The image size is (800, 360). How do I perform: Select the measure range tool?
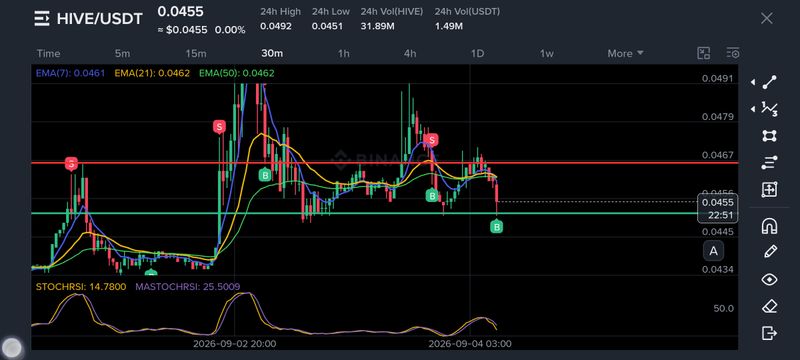coord(769,189)
